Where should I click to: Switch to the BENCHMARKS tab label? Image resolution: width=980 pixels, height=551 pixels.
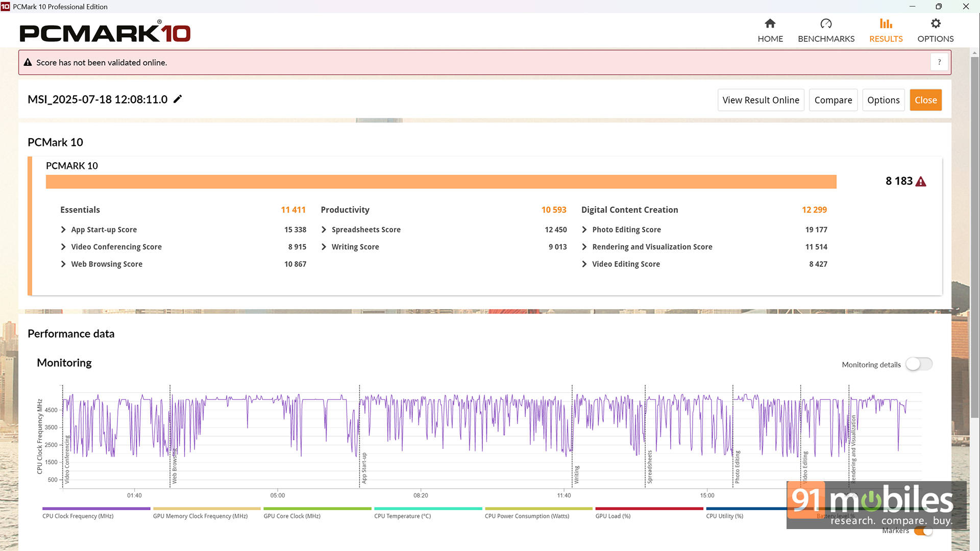coord(826,39)
